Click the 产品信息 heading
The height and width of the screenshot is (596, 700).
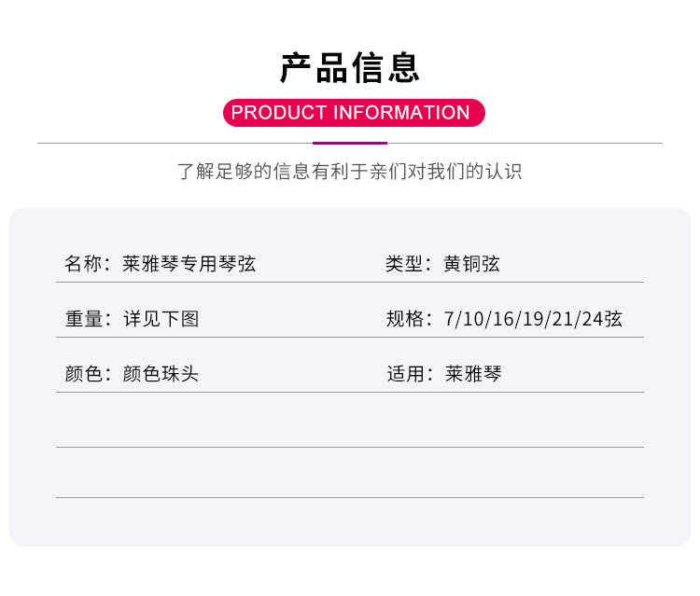[x=350, y=67]
